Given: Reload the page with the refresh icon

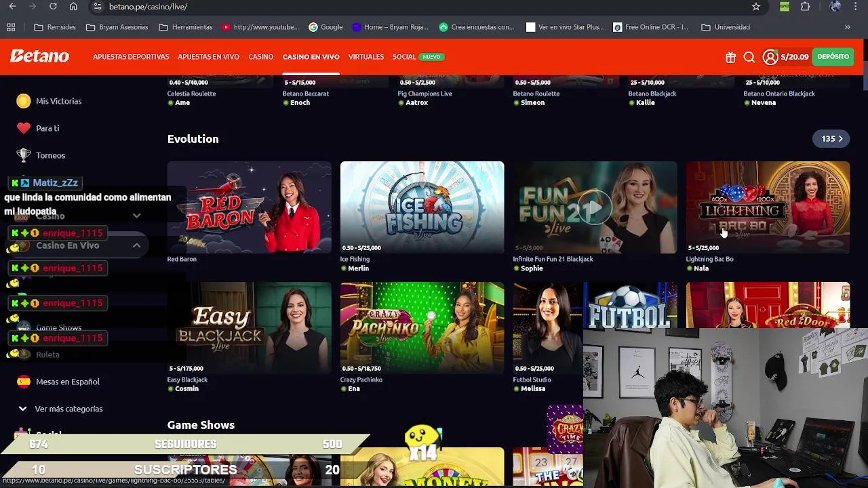Looking at the screenshot, I should pyautogui.click(x=53, y=7).
